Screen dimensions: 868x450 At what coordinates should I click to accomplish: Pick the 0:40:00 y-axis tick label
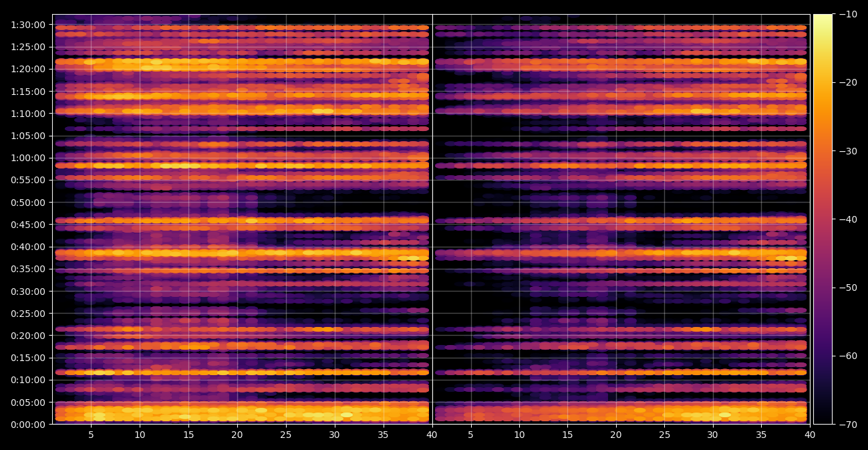pyautogui.click(x=29, y=247)
